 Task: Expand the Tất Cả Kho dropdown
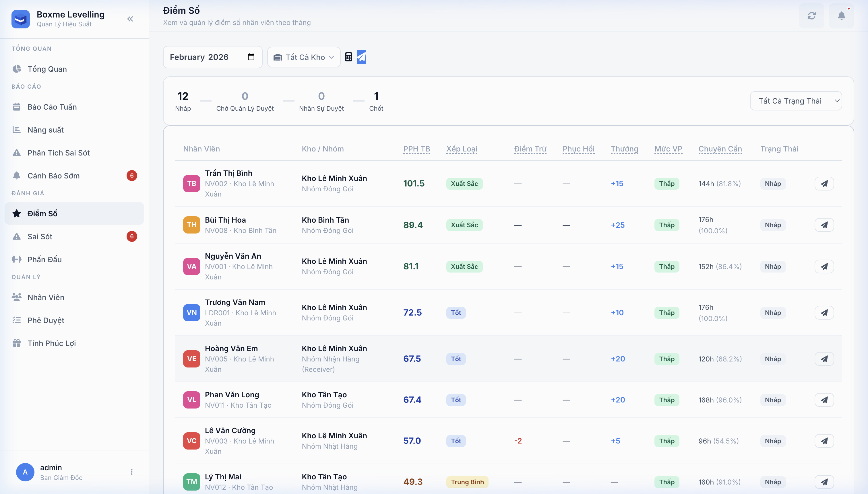point(304,57)
